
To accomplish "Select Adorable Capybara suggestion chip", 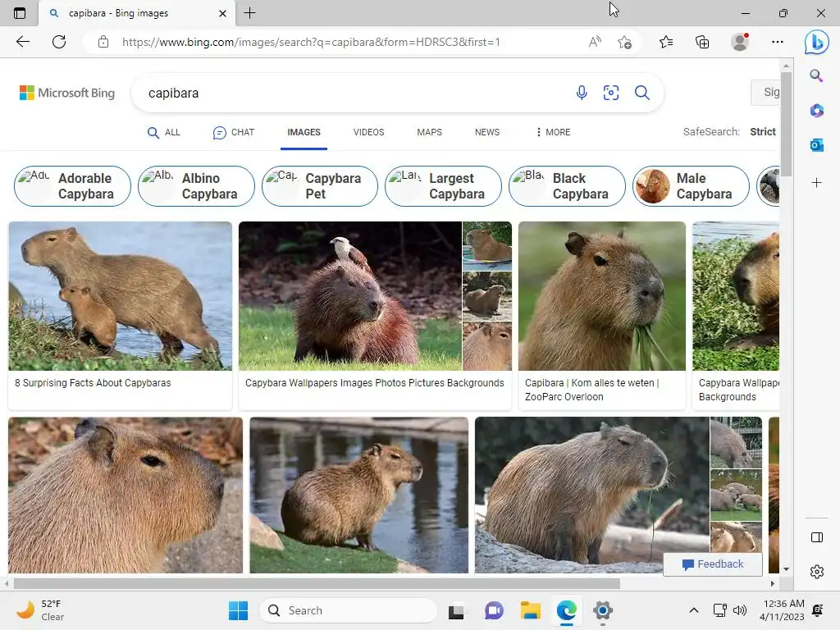I will [72, 186].
